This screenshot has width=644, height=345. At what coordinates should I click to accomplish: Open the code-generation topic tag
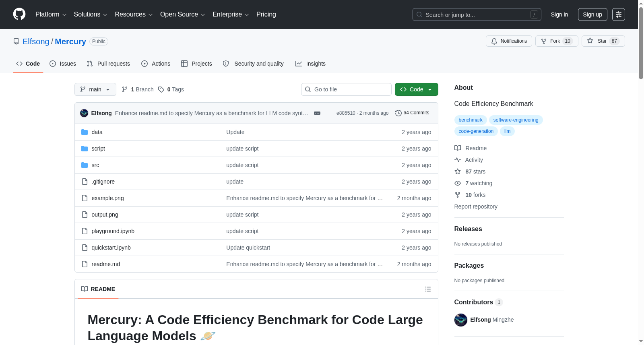click(x=476, y=131)
